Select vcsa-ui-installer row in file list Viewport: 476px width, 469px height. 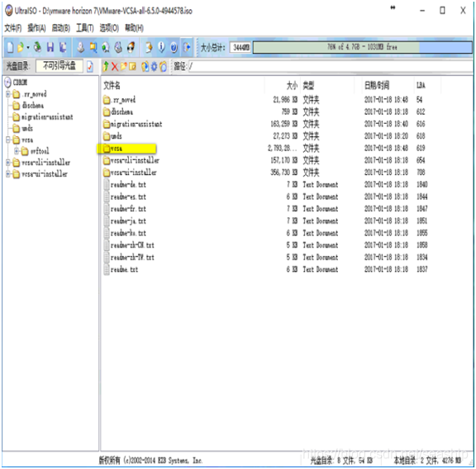[x=130, y=173]
